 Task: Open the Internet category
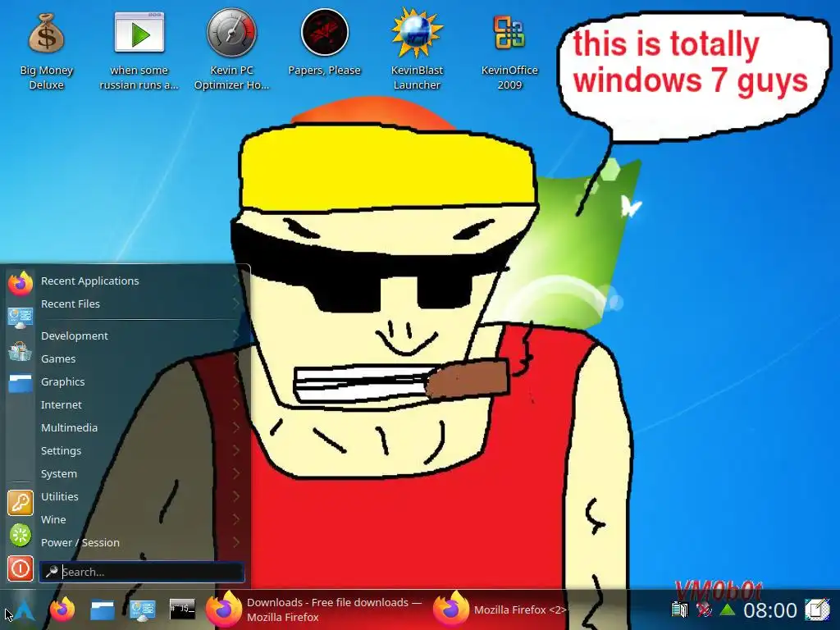tap(139, 405)
